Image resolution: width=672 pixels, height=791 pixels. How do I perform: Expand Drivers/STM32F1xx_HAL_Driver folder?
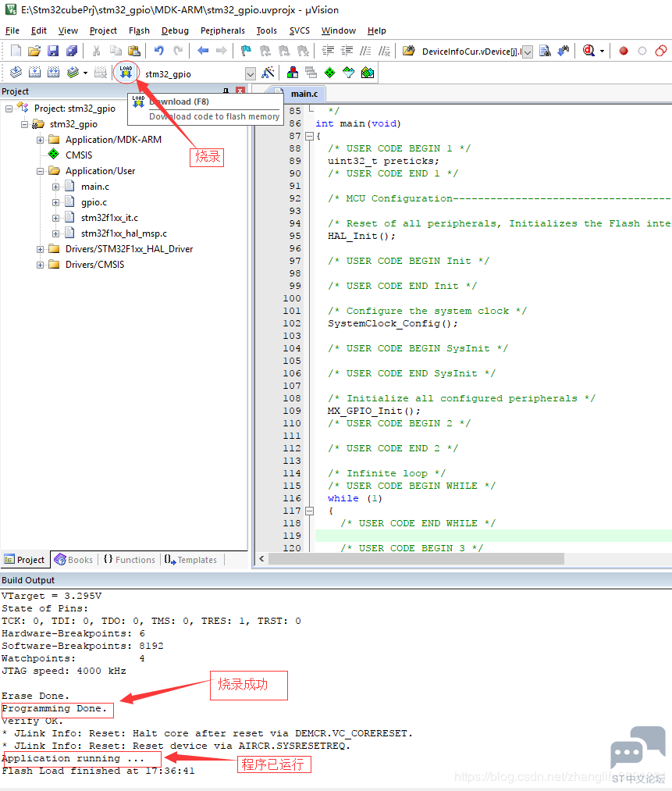pos(40,249)
